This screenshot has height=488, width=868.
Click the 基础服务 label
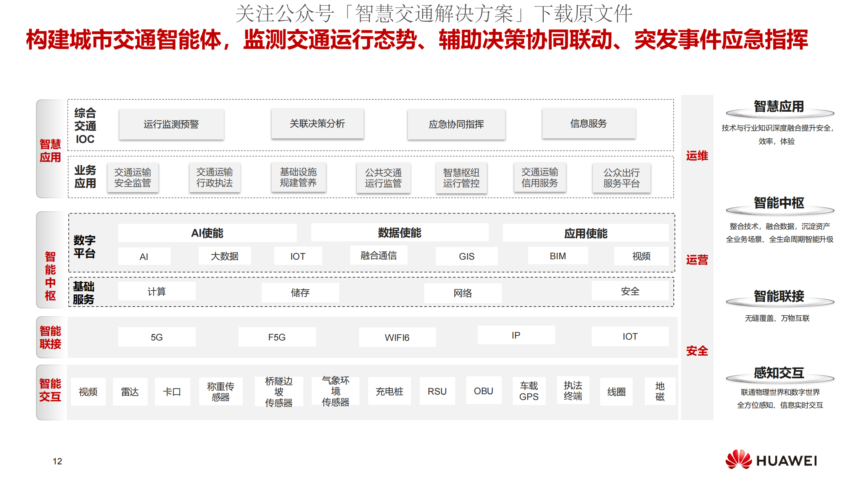click(84, 293)
